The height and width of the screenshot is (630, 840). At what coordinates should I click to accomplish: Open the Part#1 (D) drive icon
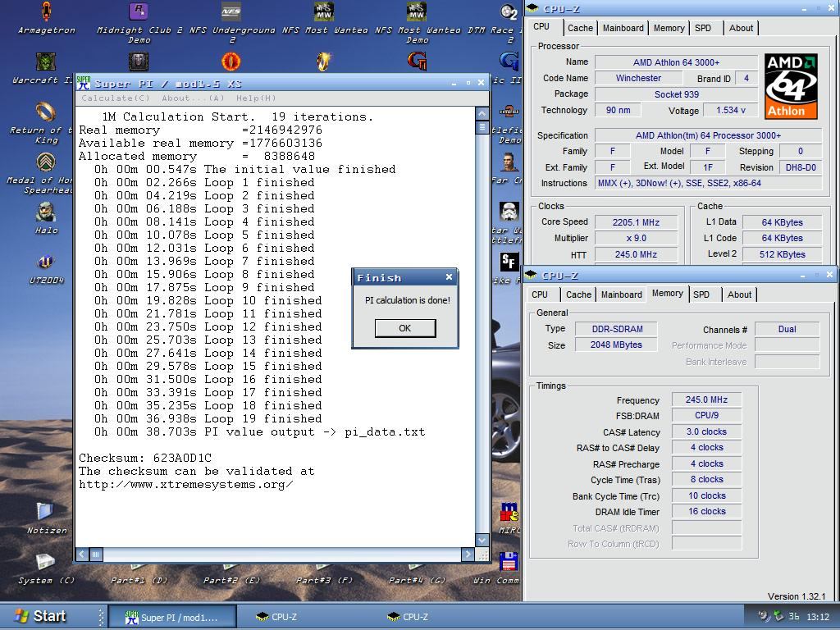(x=138, y=567)
